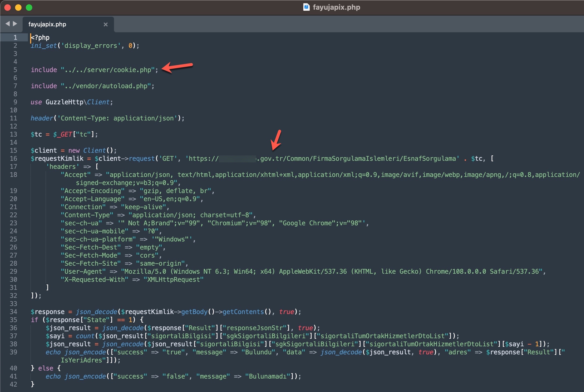Click line number 16 in gutter
Screen dimensions: 584x392
coord(13,158)
